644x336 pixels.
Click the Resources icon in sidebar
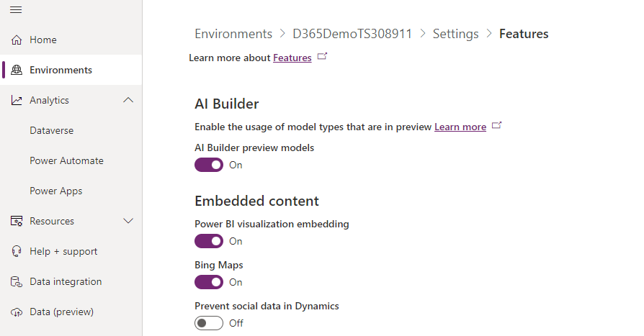17,221
